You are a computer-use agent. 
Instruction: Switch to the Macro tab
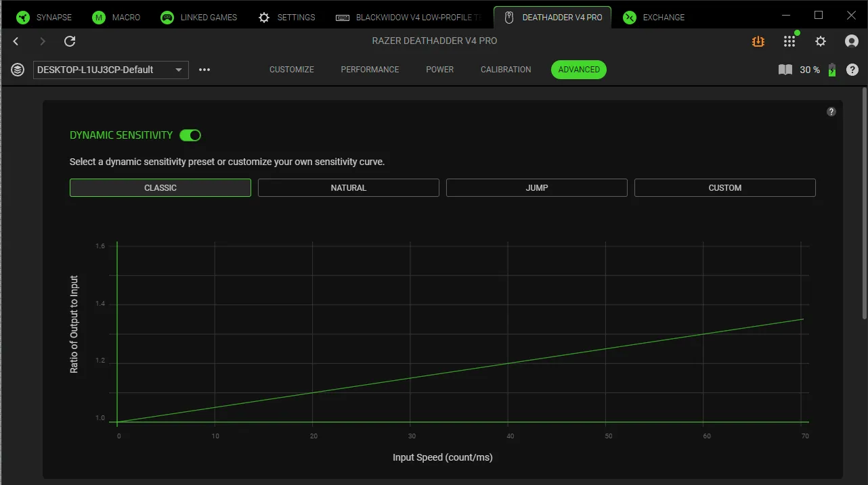tap(116, 17)
